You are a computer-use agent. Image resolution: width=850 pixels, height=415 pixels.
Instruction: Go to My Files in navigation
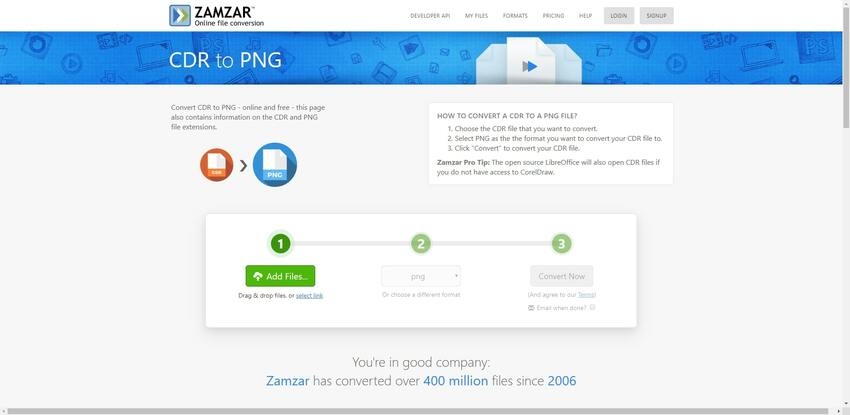[476, 16]
